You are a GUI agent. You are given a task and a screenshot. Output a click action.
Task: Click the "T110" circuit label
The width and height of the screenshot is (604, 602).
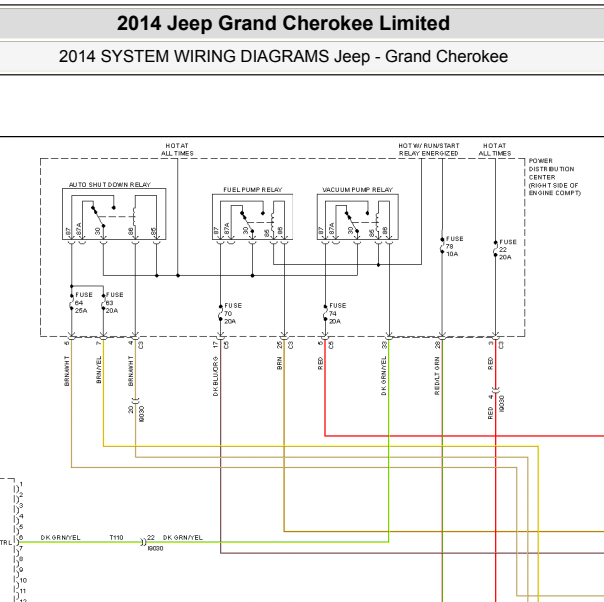click(116, 538)
